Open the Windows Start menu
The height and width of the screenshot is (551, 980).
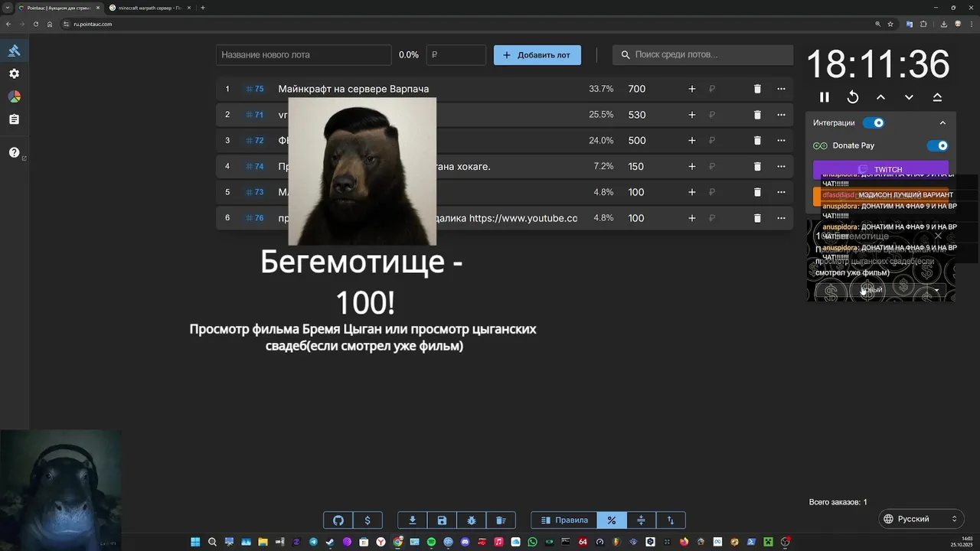click(195, 542)
